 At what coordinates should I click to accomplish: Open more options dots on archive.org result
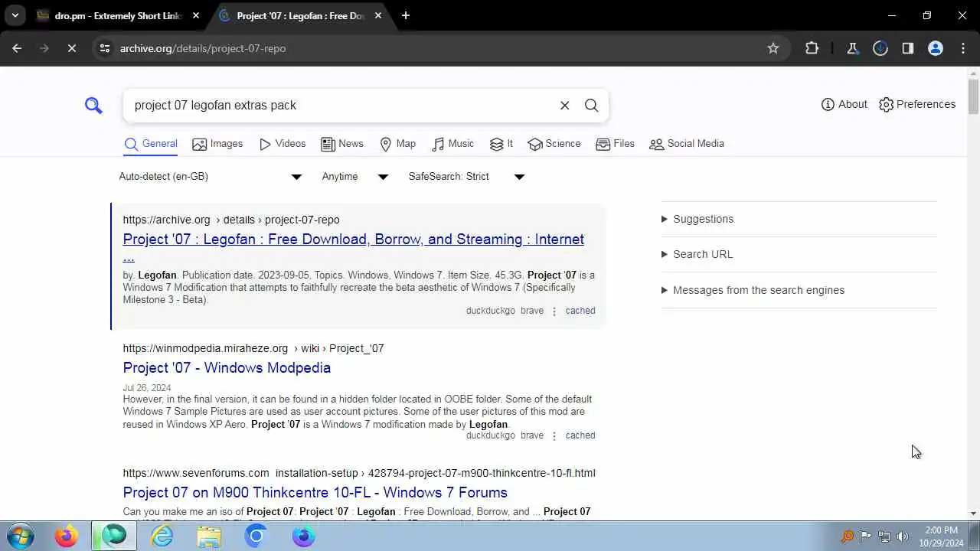coord(554,311)
